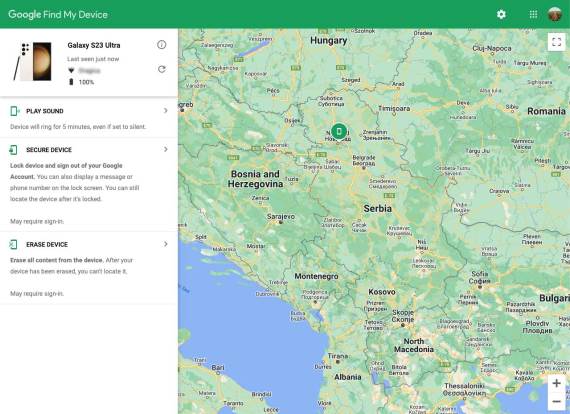This screenshot has height=414, width=570.
Task: Expand the Secure Device chevron
Action: tap(166, 149)
